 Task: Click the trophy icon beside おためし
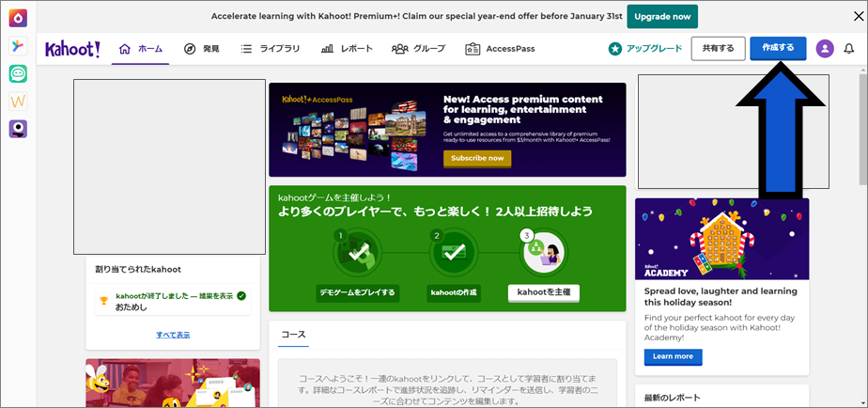tap(103, 301)
